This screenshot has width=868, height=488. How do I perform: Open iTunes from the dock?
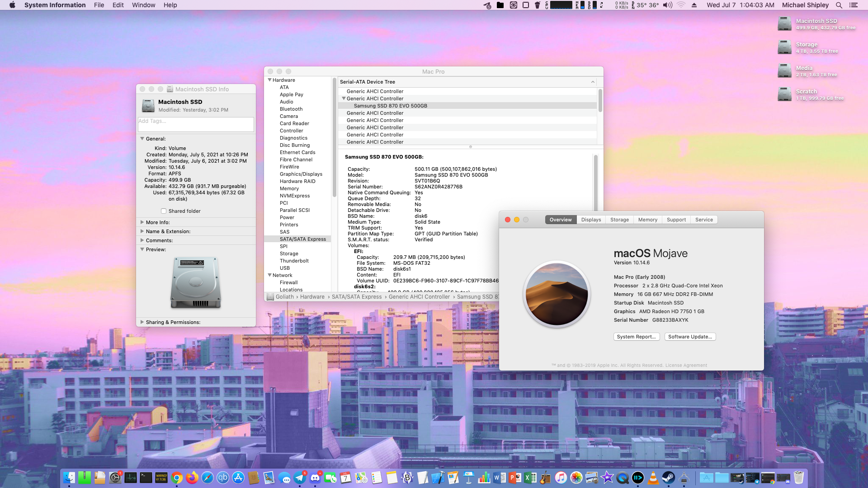(561, 478)
